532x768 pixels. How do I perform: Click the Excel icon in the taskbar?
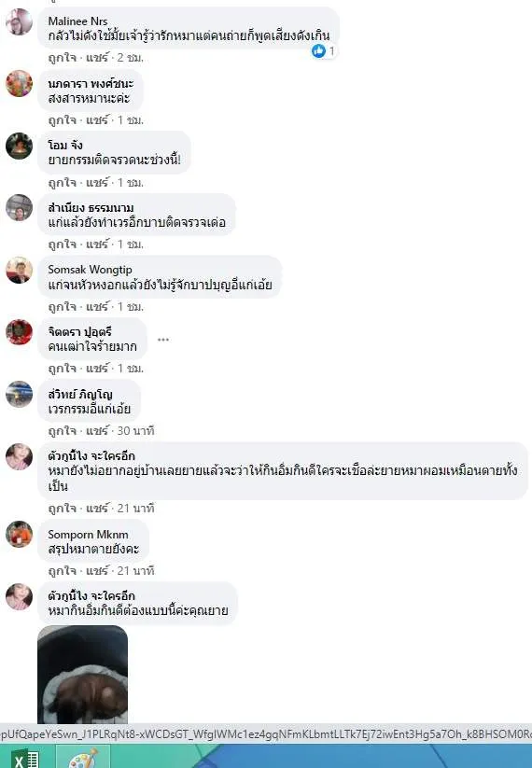point(26,759)
